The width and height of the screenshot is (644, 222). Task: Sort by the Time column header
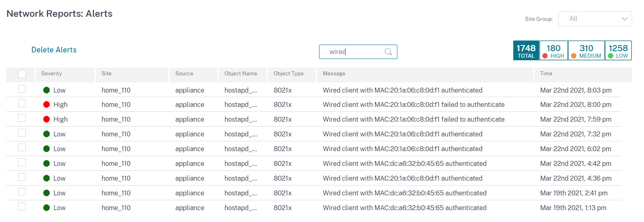click(x=546, y=74)
